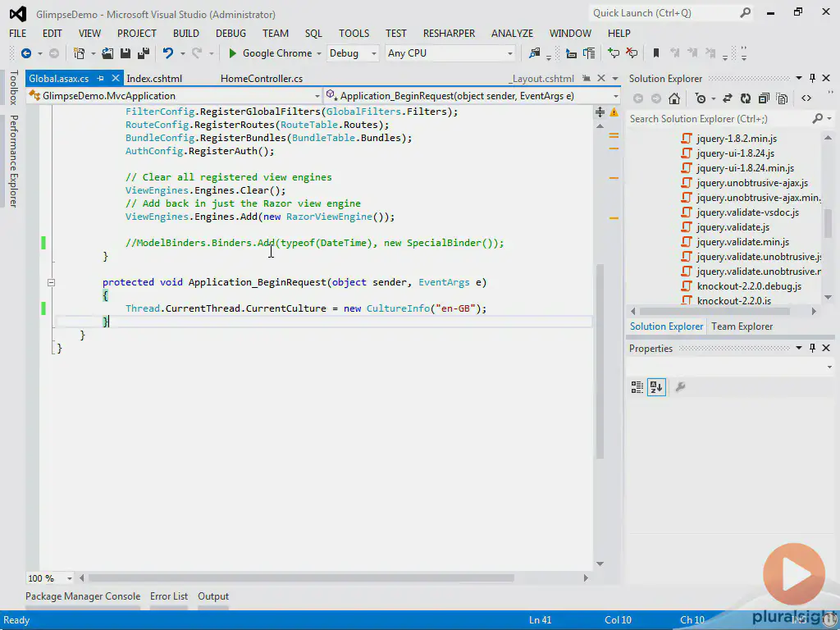Click the Properties wrench icon

click(x=680, y=387)
